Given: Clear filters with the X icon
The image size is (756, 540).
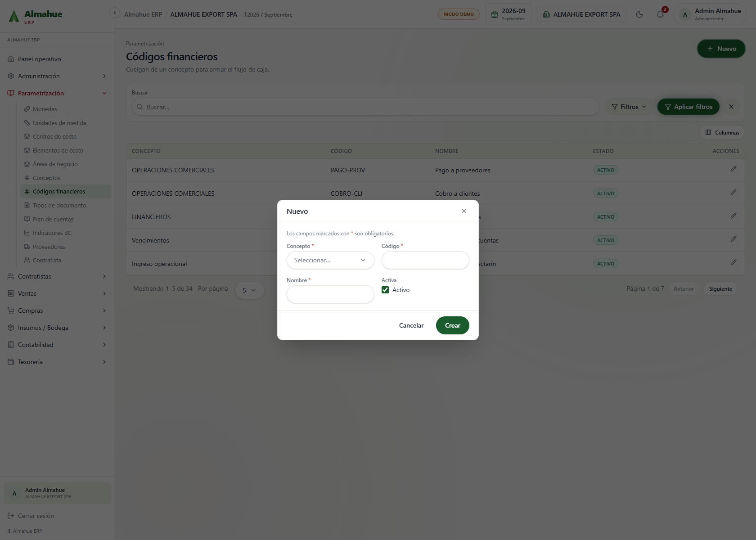Looking at the screenshot, I should click(x=731, y=107).
